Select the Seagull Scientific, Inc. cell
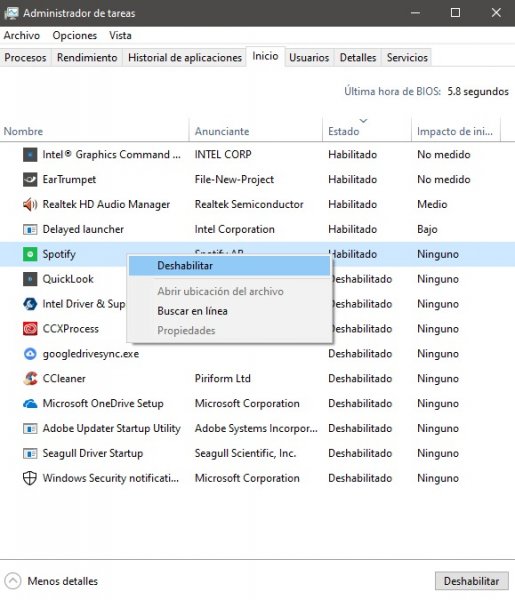The image size is (515, 600). [245, 453]
